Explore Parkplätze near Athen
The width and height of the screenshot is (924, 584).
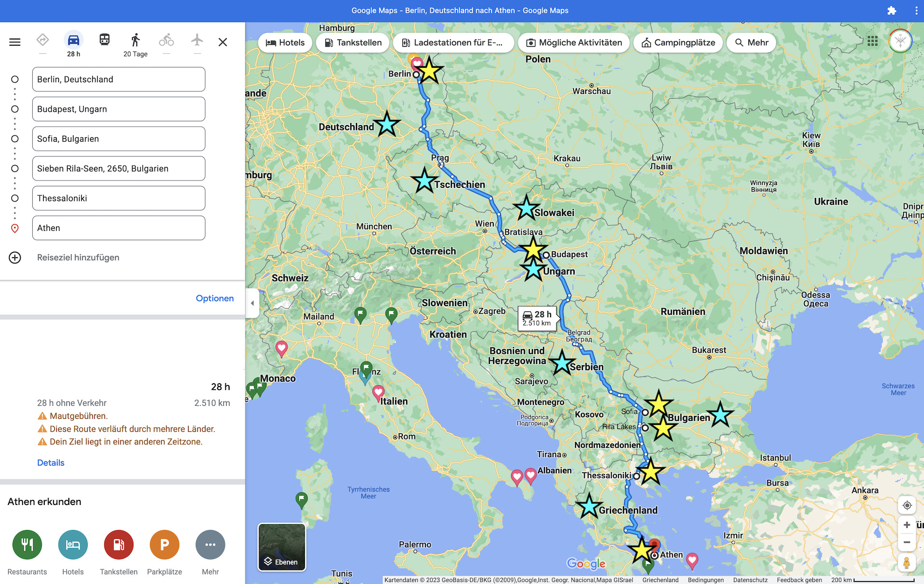pyautogui.click(x=165, y=545)
